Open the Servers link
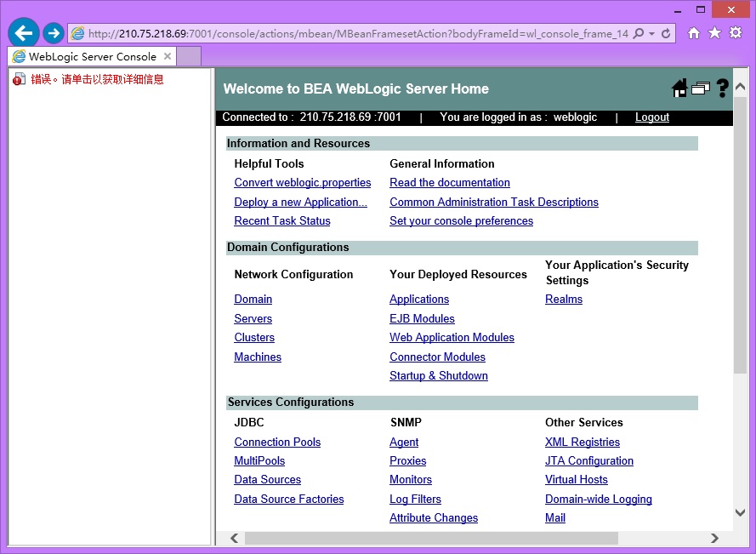The height and width of the screenshot is (554, 756). [253, 319]
